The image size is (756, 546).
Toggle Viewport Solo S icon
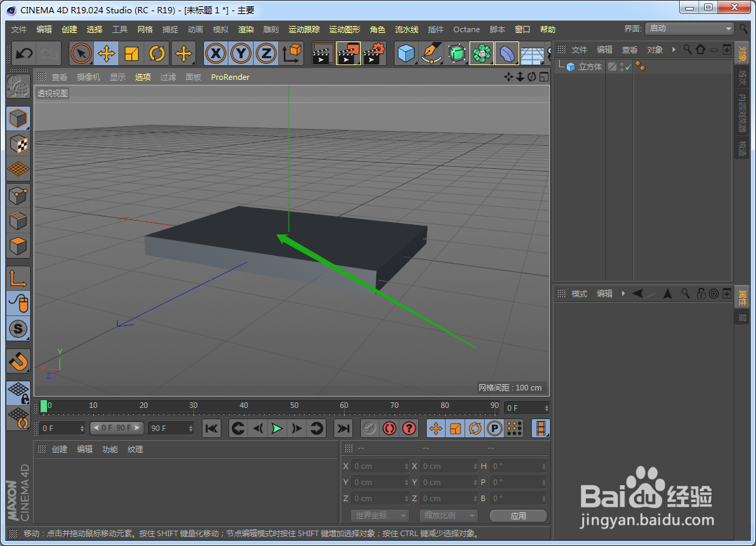18,329
